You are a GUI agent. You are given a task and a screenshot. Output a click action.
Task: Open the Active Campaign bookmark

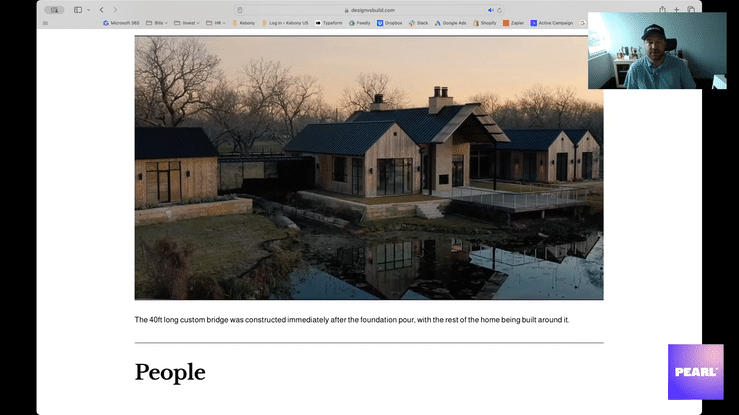(x=551, y=23)
